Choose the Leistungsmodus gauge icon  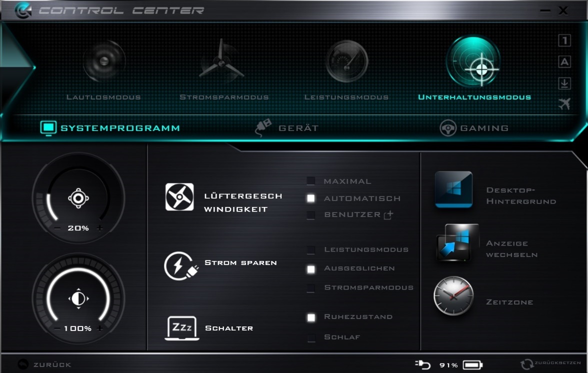pos(347,61)
